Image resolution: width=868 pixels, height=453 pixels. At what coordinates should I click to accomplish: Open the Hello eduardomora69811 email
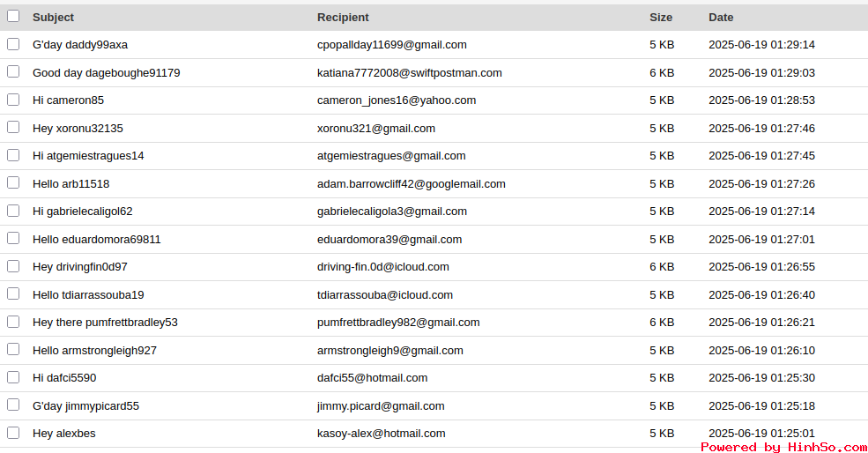[x=96, y=239]
